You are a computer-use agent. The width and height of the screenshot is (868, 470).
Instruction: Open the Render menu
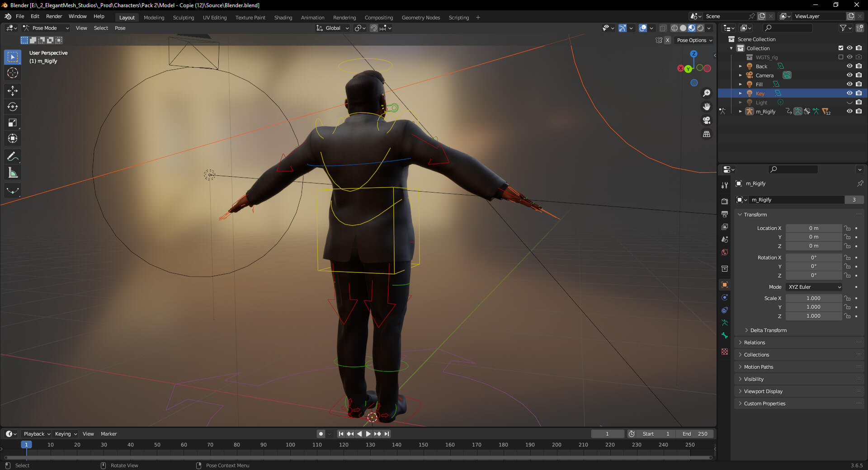(54, 16)
